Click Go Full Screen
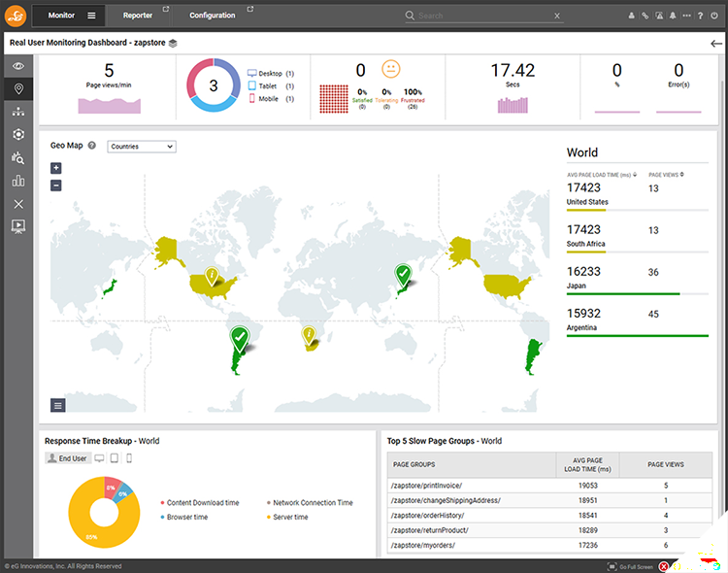The width and height of the screenshot is (728, 573). [x=630, y=567]
